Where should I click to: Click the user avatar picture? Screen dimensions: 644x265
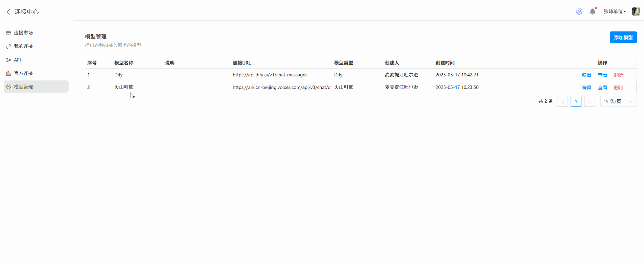636,11
